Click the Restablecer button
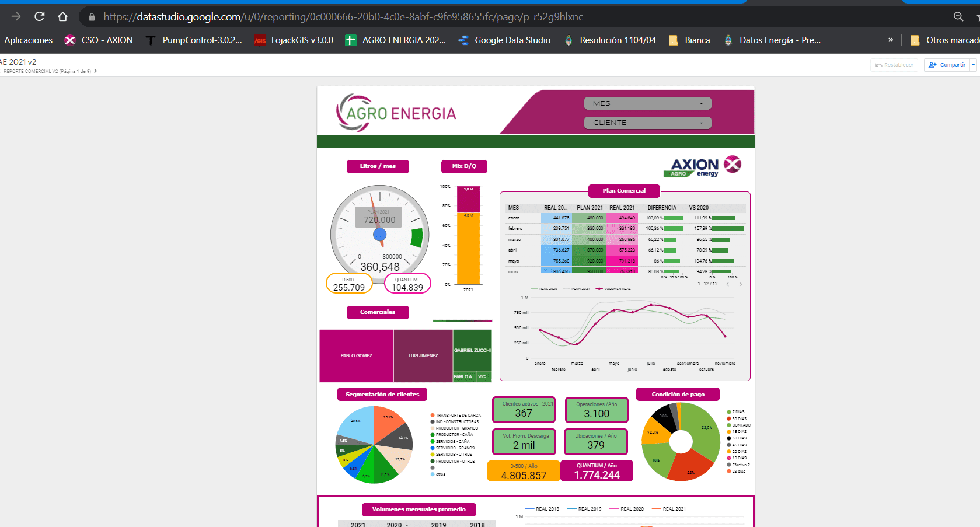980x527 pixels. 894,65
